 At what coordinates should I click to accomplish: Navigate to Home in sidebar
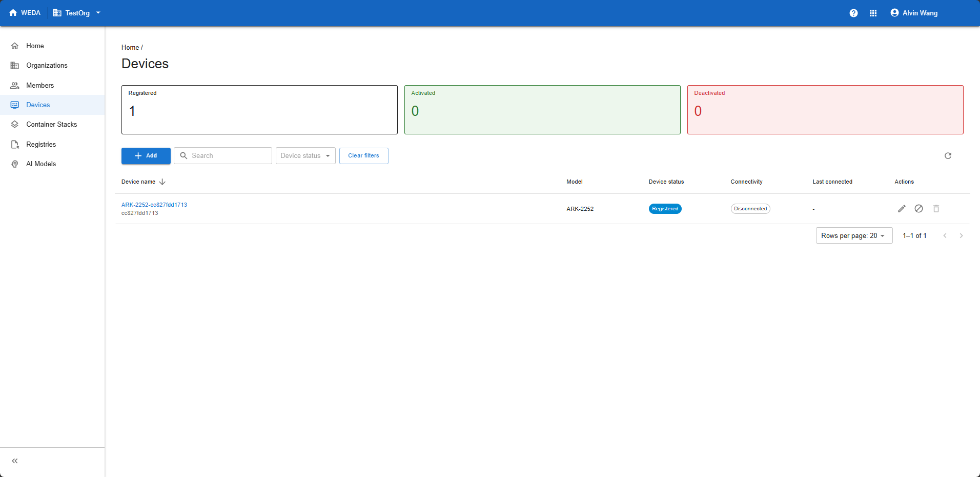[x=52, y=46]
